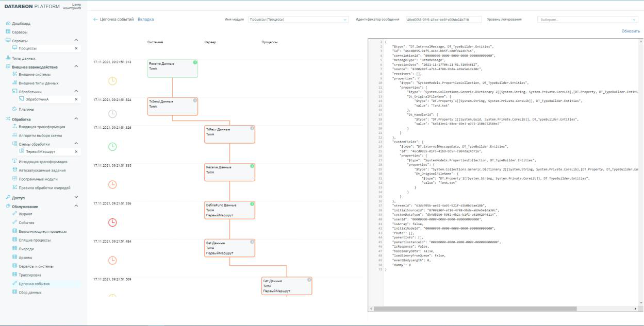The height and width of the screenshot is (326, 644).
Task: Click the Дашборд icon in sidebar
Action: [x=8, y=23]
